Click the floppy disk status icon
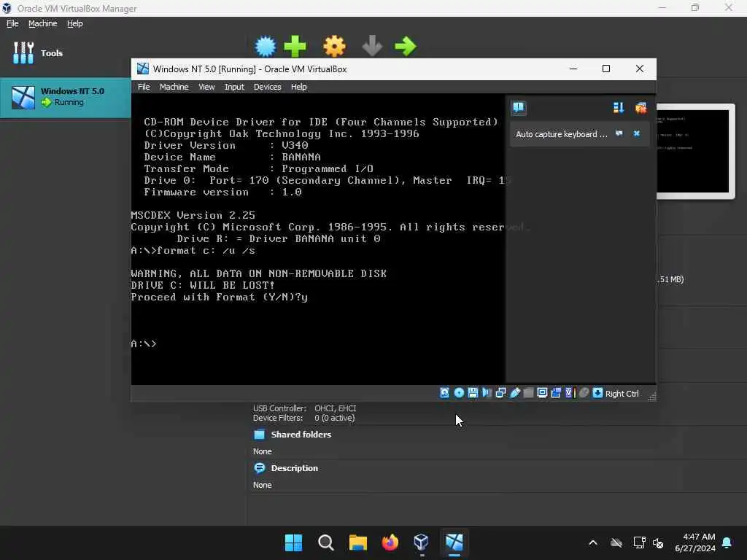The image size is (747, 560). [473, 393]
